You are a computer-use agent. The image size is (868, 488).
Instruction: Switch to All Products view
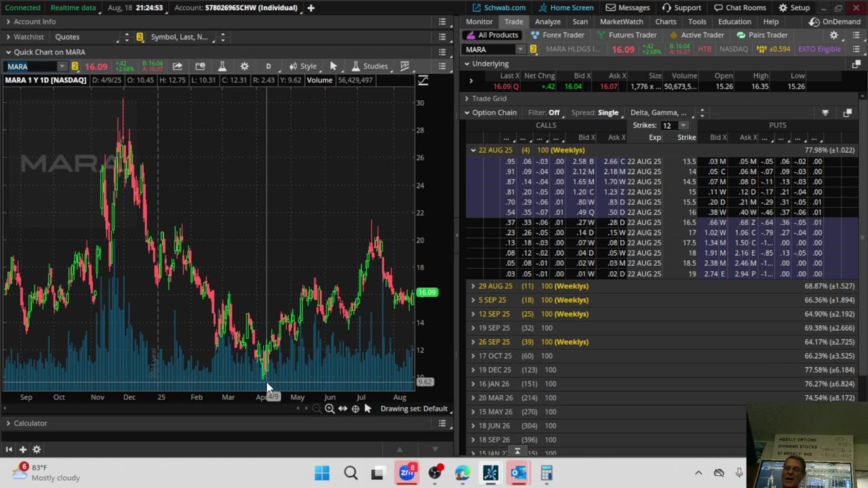click(x=492, y=35)
